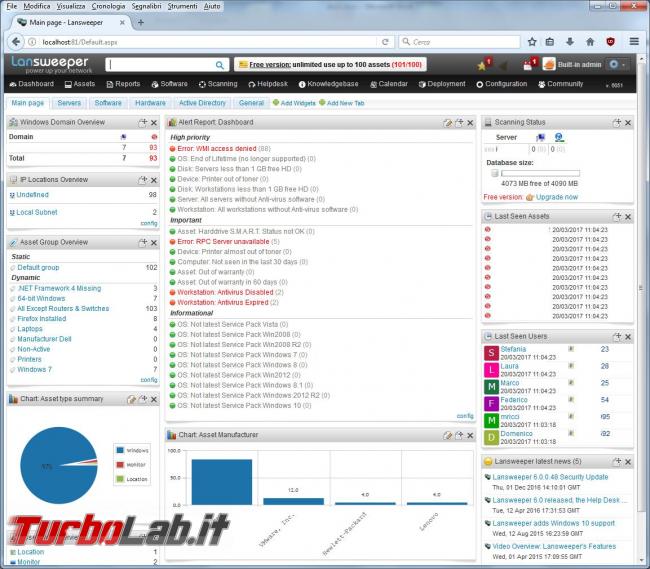
Task: Click the tallest blue bar in Manufacturer chart
Action: click(x=221, y=482)
